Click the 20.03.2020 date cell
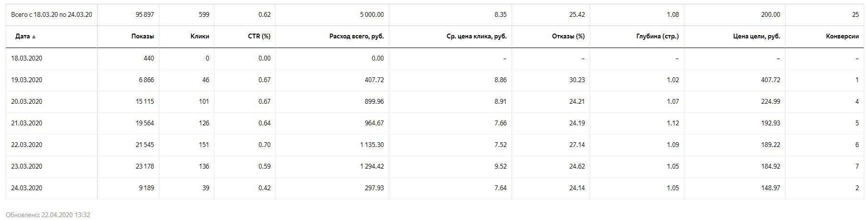The height and width of the screenshot is (220, 868). pyautogui.click(x=27, y=101)
